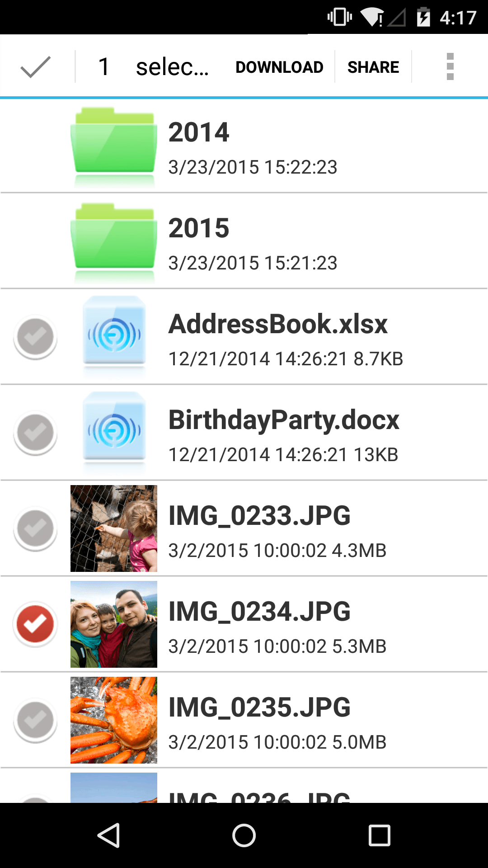Tap the recent apps square button
The height and width of the screenshot is (868, 488).
click(380, 835)
